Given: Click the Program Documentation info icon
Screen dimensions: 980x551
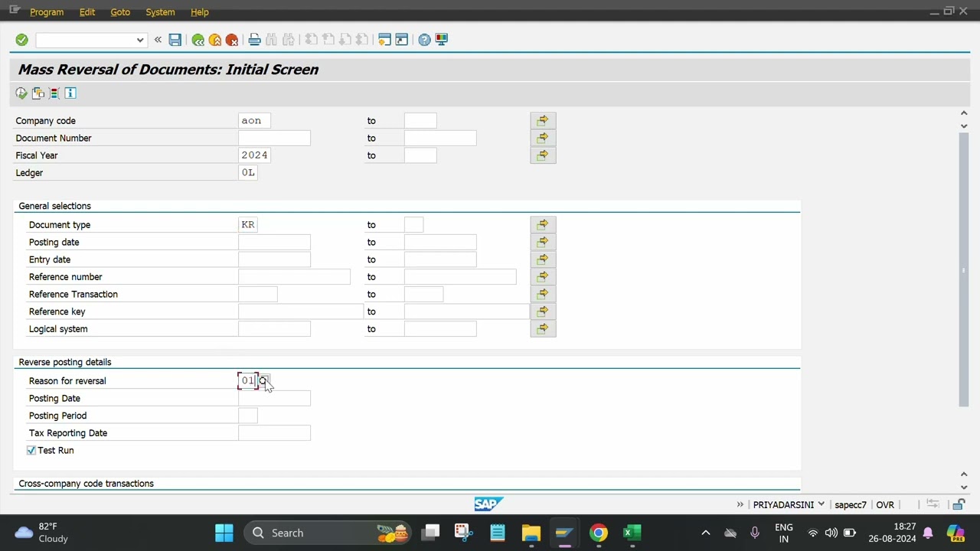Looking at the screenshot, I should tap(70, 93).
